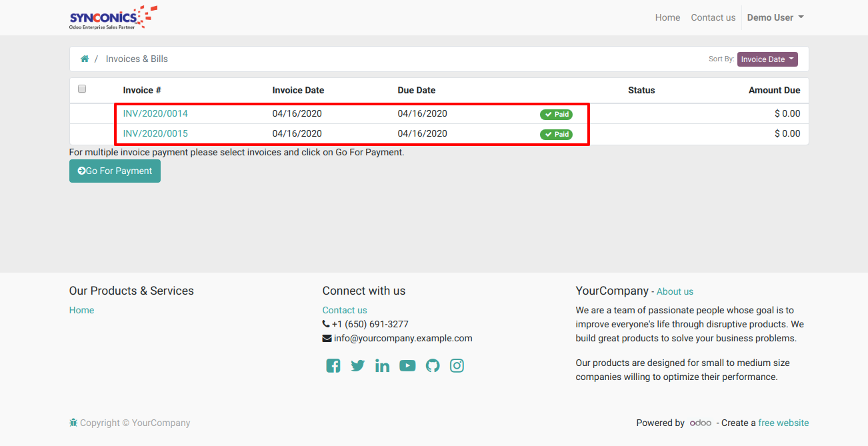Open Contact us in top navigation

coord(713,17)
